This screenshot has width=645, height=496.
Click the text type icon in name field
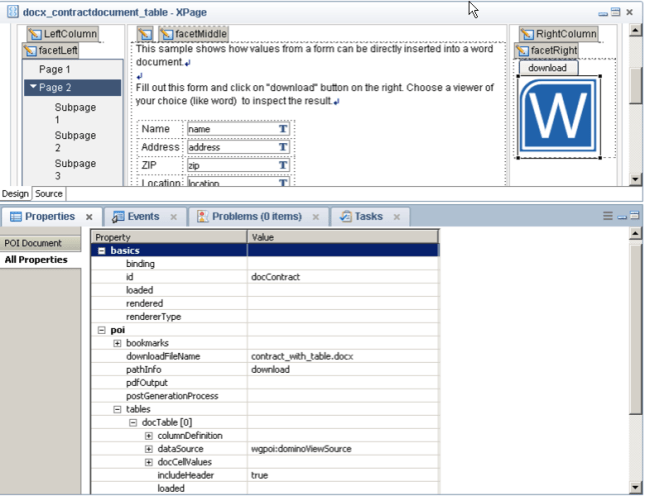point(283,129)
